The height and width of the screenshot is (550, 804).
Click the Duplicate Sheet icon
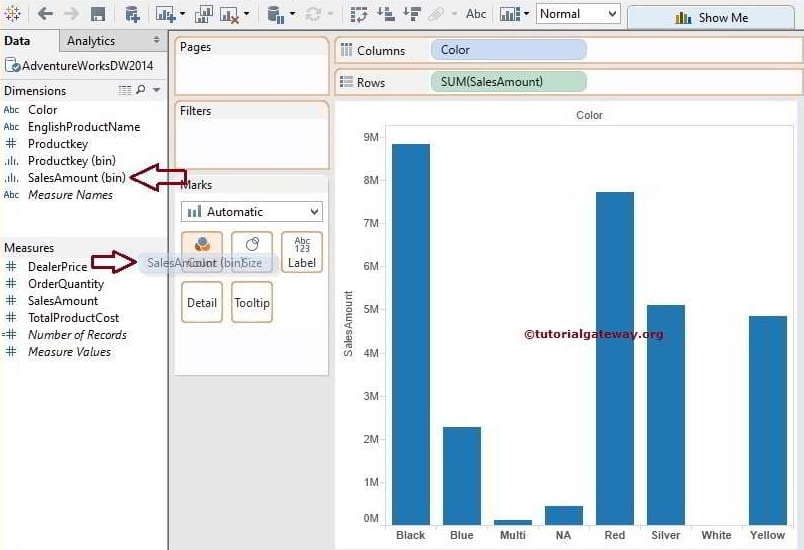(x=204, y=15)
